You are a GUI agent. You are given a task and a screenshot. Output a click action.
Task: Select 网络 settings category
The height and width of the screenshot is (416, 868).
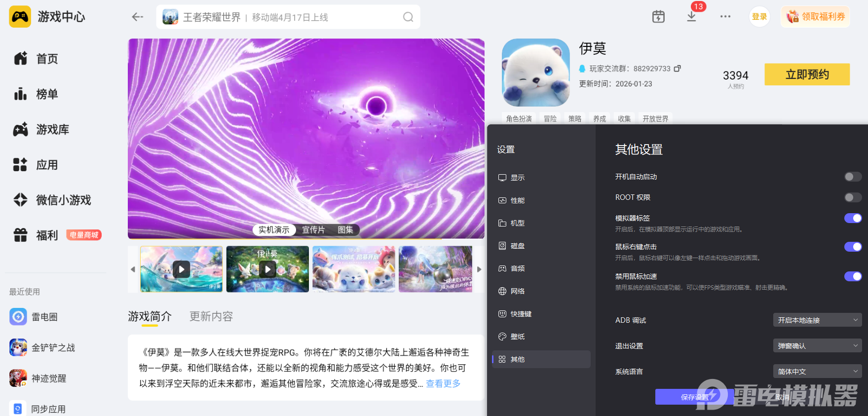coord(541,291)
